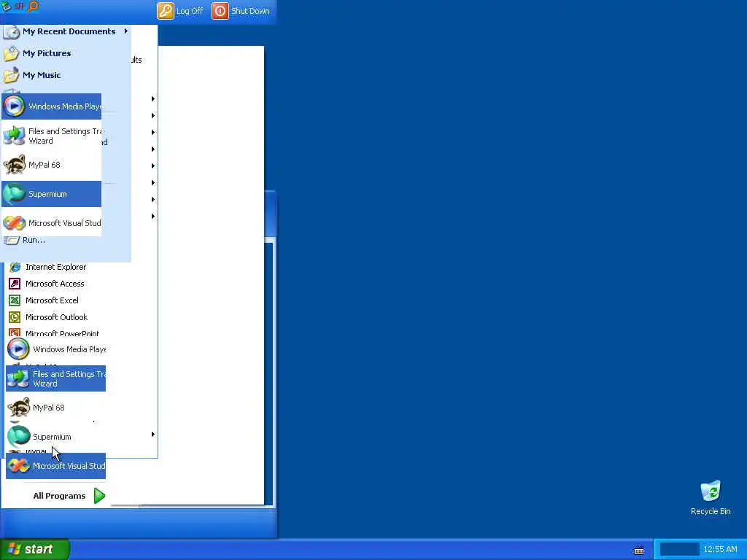Expand the My Recent Documents submenu arrow
Image resolution: width=747 pixels, height=560 pixels.
(125, 31)
